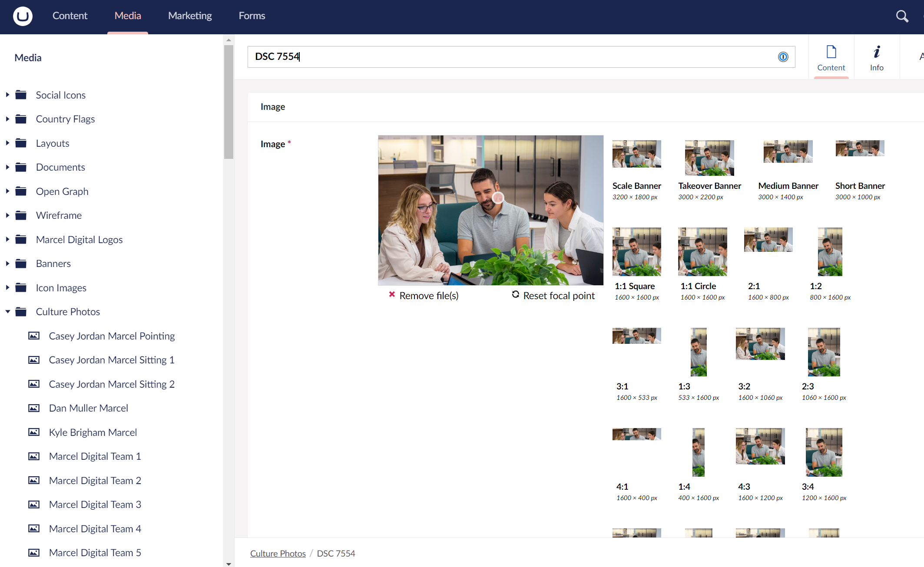The width and height of the screenshot is (924, 567).
Task: Select the 1:1 Square crop thumbnail
Action: 636,252
